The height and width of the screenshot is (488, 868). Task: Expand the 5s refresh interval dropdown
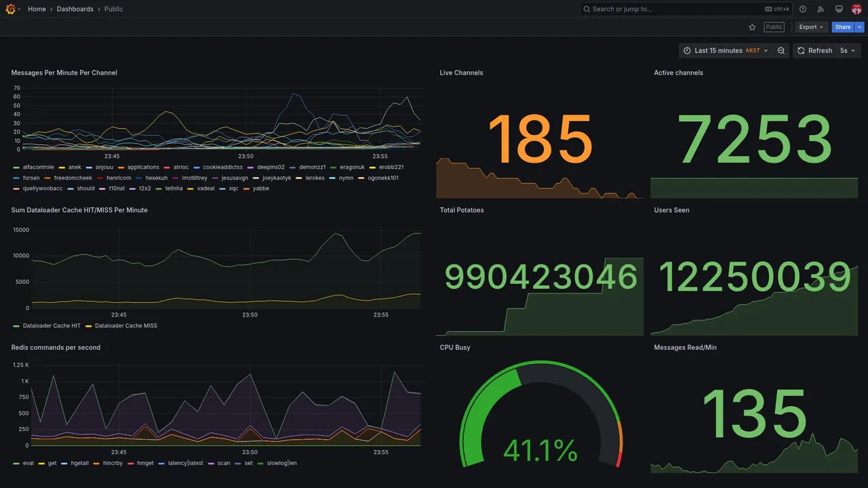coord(848,51)
